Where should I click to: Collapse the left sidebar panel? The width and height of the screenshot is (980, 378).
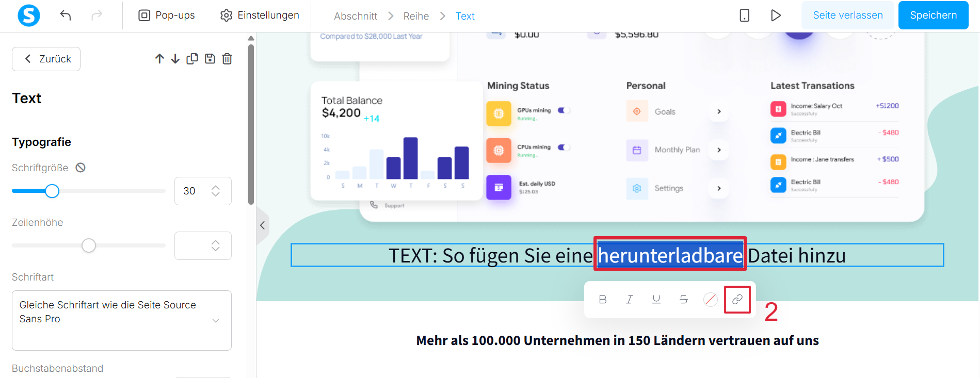[263, 225]
